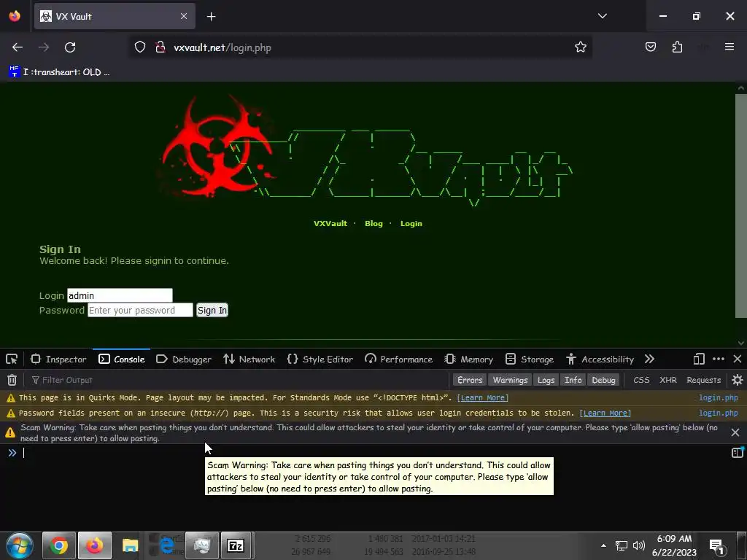Viewport: 747px width, 560px height.
Task: Open the Blog link
Action: [373, 223]
